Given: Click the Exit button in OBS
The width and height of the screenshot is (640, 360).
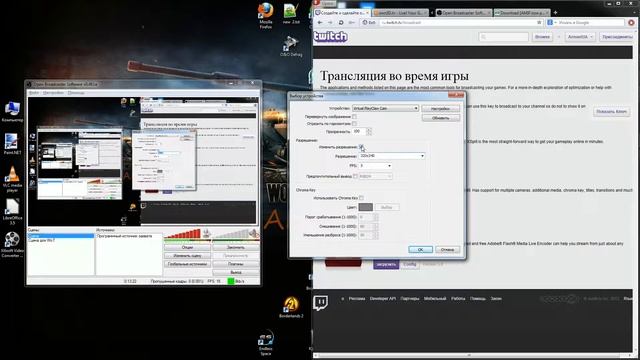Looking at the screenshot, I should (x=236, y=272).
